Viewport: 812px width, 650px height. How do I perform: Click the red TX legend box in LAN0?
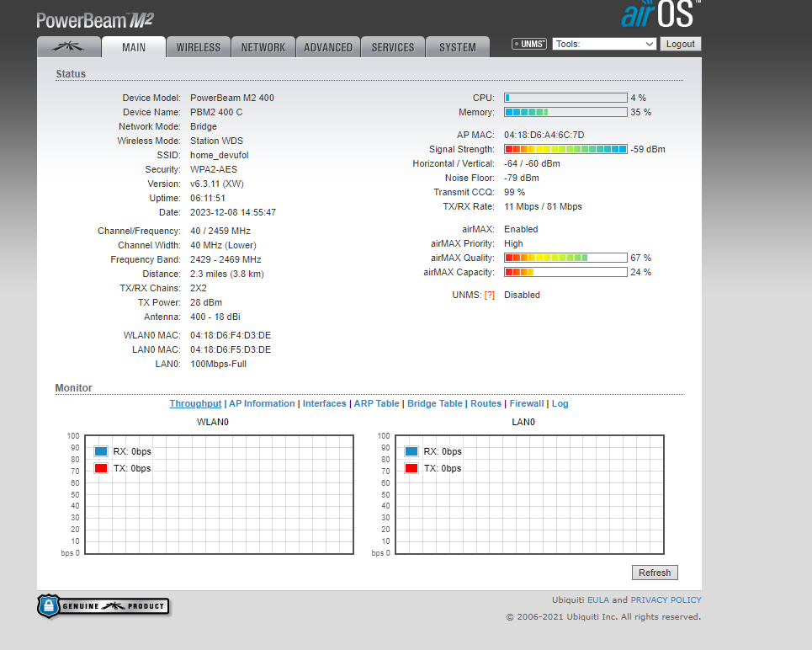[x=411, y=468]
